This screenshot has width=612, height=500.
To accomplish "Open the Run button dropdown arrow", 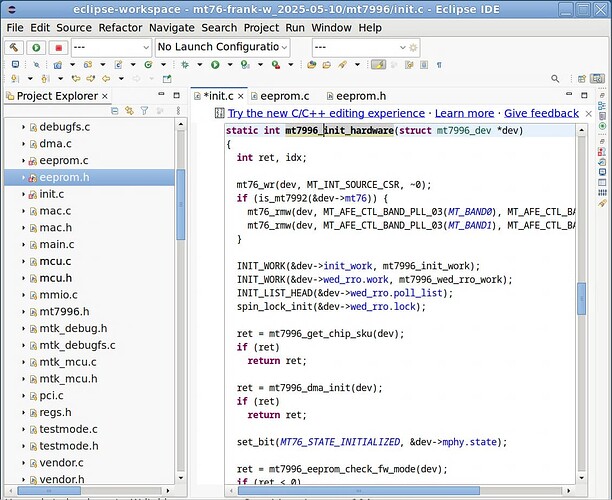I will click(230, 65).
